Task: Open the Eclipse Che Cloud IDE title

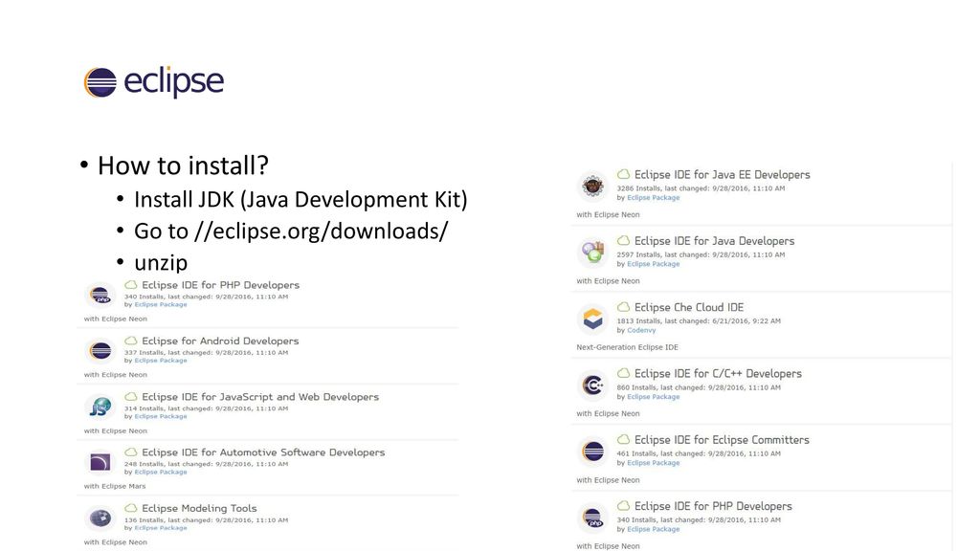Action: coord(689,307)
